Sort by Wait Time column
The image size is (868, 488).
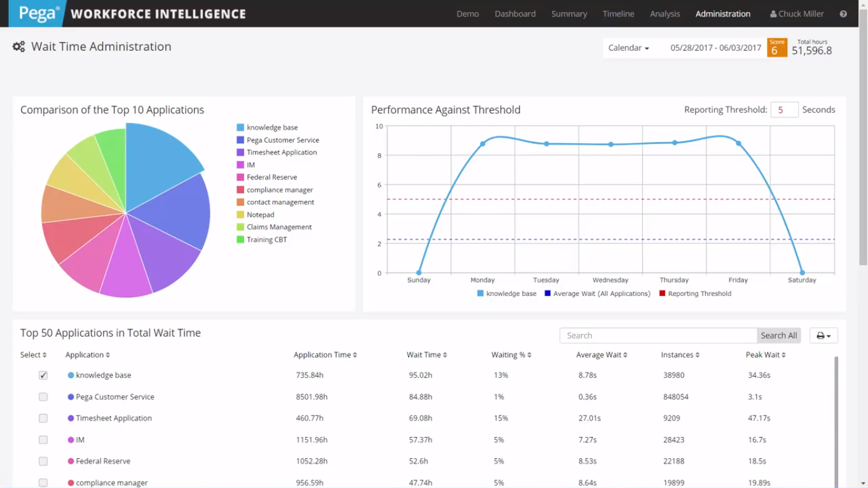pyautogui.click(x=427, y=355)
